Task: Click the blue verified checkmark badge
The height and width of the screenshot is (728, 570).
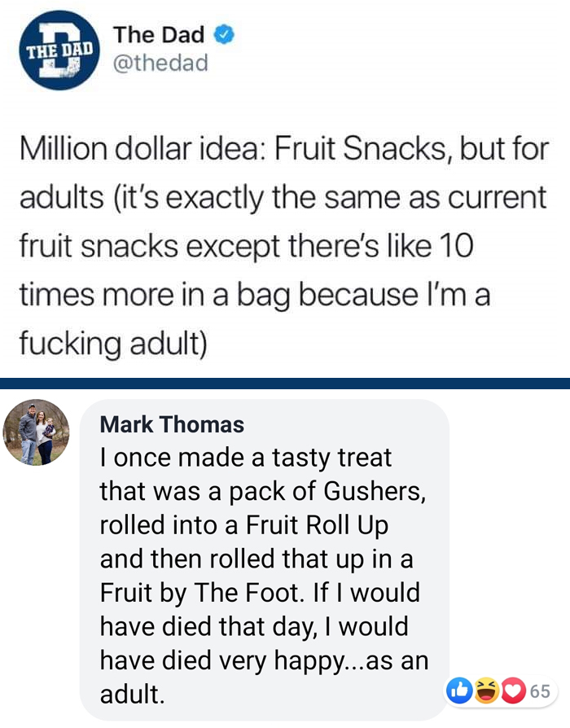Action: (225, 35)
